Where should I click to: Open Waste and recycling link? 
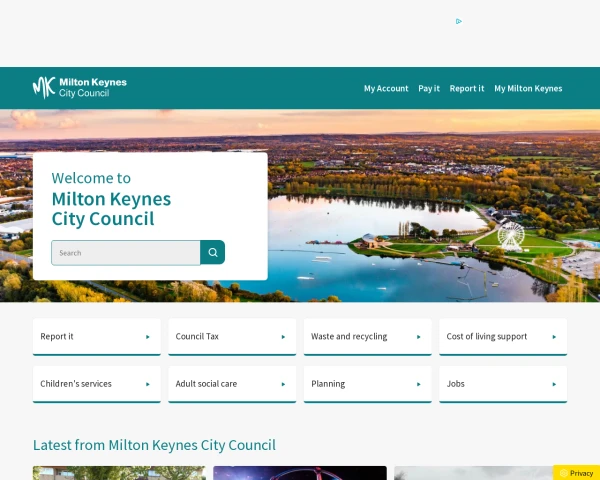[x=349, y=336]
